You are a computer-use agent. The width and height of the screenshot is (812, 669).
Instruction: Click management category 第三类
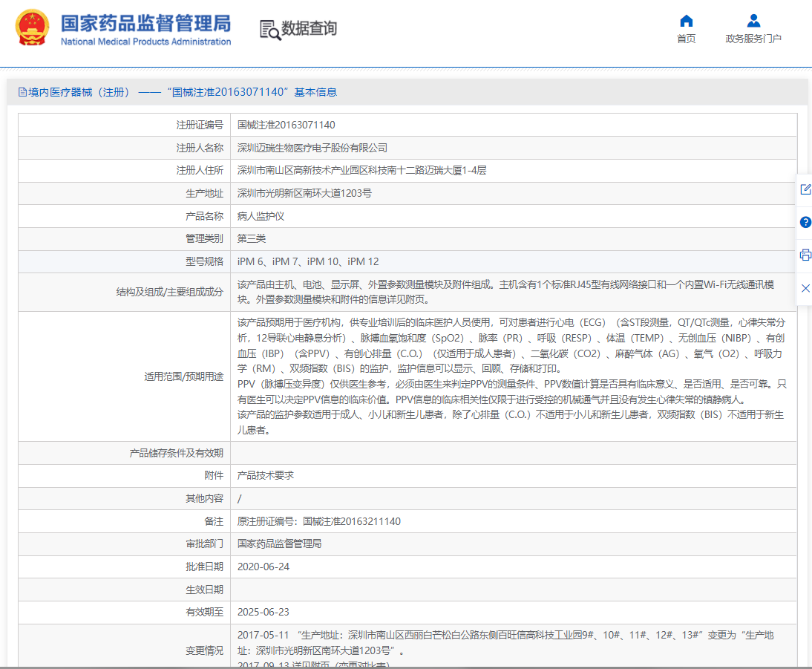tap(251, 238)
